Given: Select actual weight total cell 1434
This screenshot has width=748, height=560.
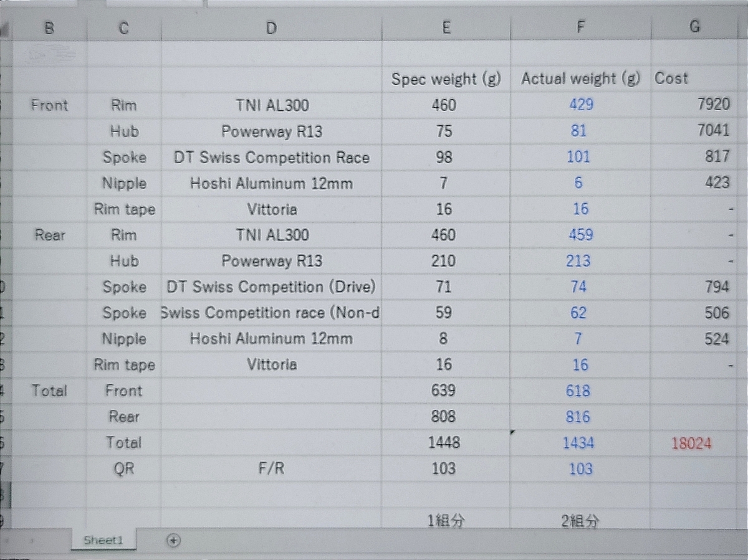Looking at the screenshot, I should (580, 443).
